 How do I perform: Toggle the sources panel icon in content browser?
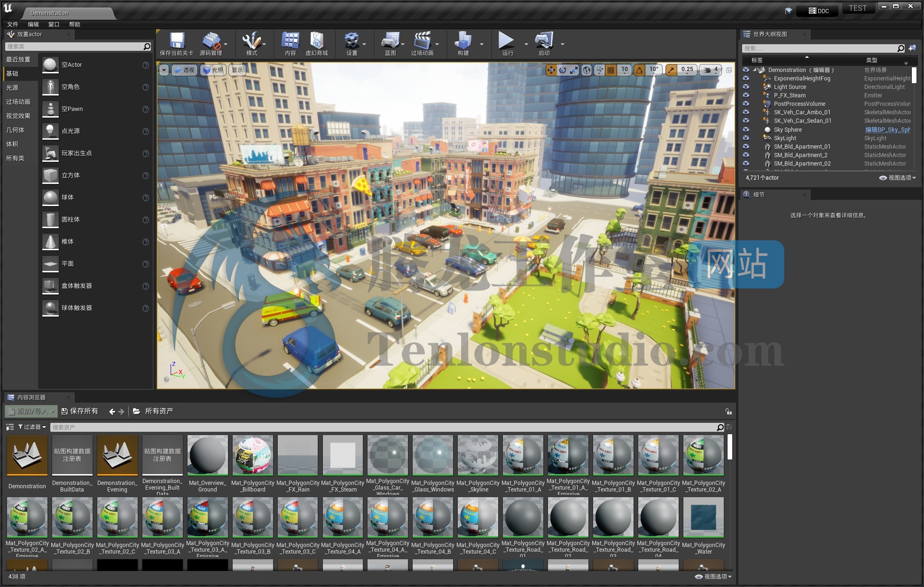click(x=9, y=427)
